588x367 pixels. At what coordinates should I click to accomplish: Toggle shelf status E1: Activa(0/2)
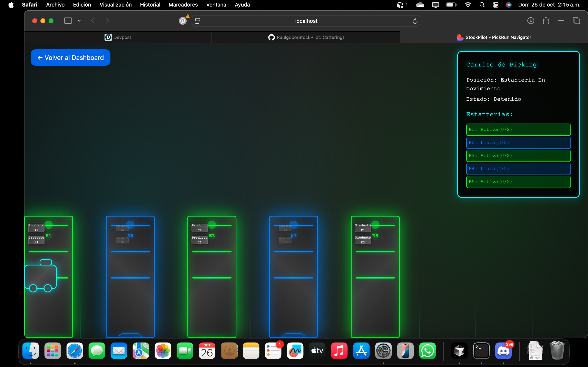tap(518, 130)
